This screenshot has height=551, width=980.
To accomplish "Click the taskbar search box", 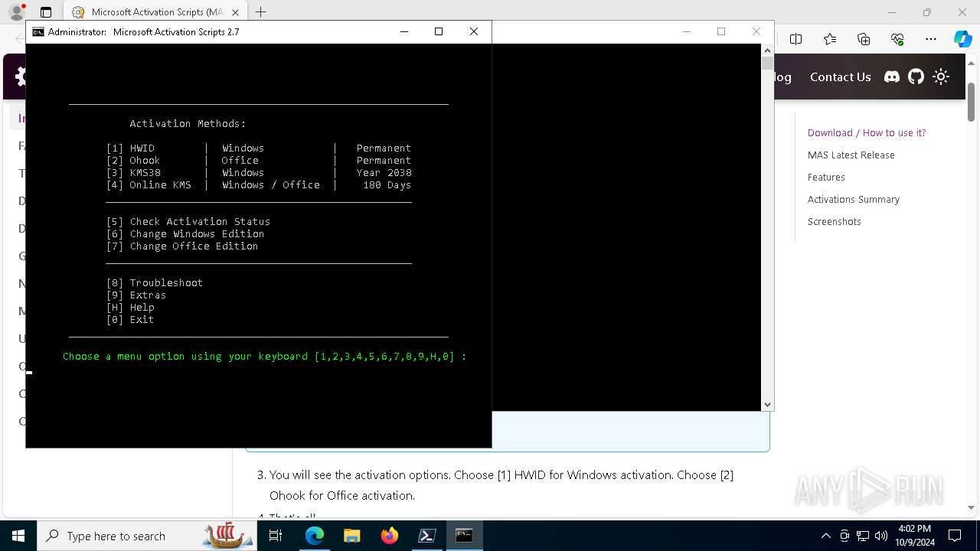I will click(145, 536).
